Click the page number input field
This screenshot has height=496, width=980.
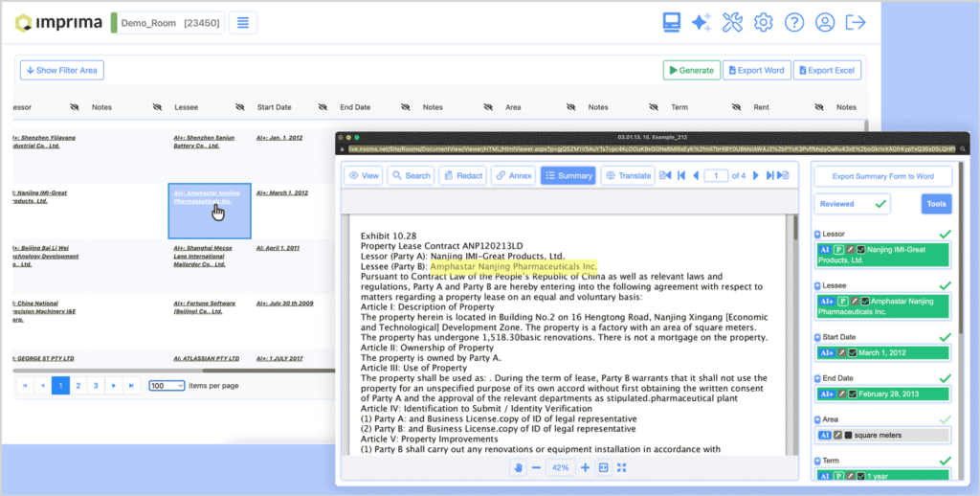(716, 175)
